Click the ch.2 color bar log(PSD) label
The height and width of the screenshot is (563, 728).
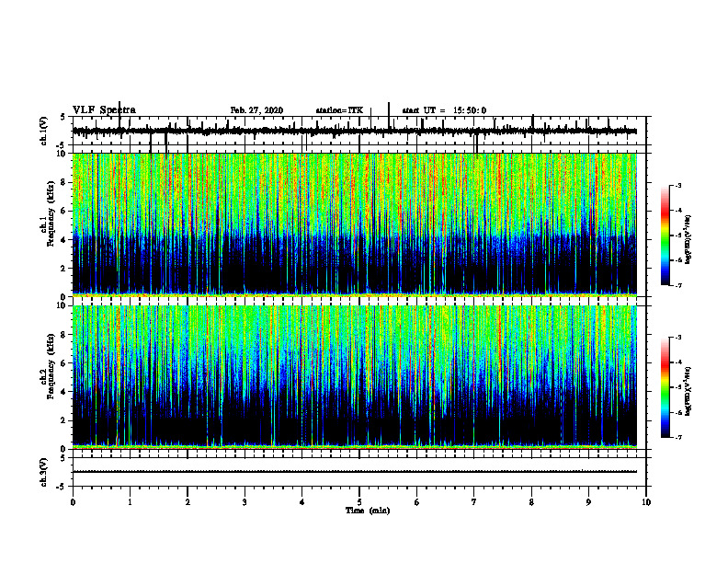688,391
